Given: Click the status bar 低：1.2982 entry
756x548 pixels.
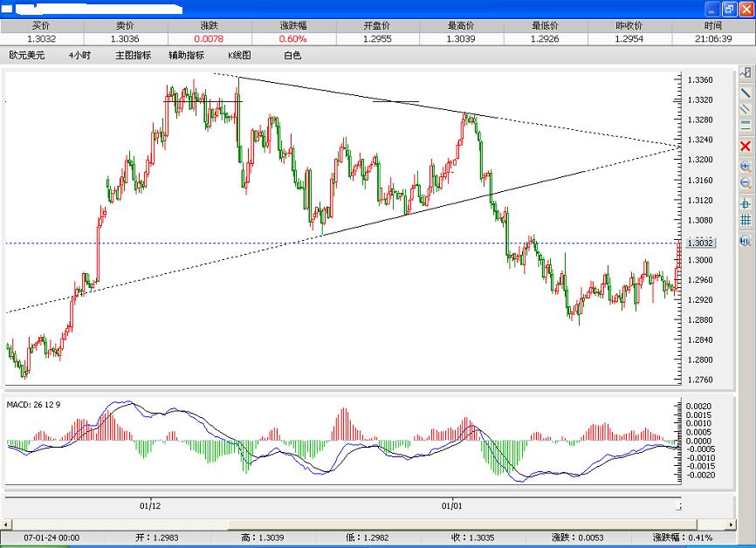Looking at the screenshot, I should (x=368, y=538).
